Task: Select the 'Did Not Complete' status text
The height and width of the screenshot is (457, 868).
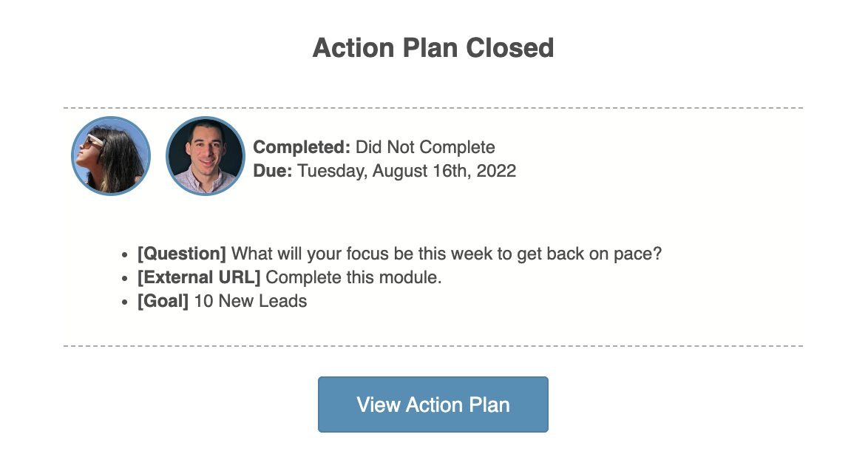Action: (x=424, y=147)
